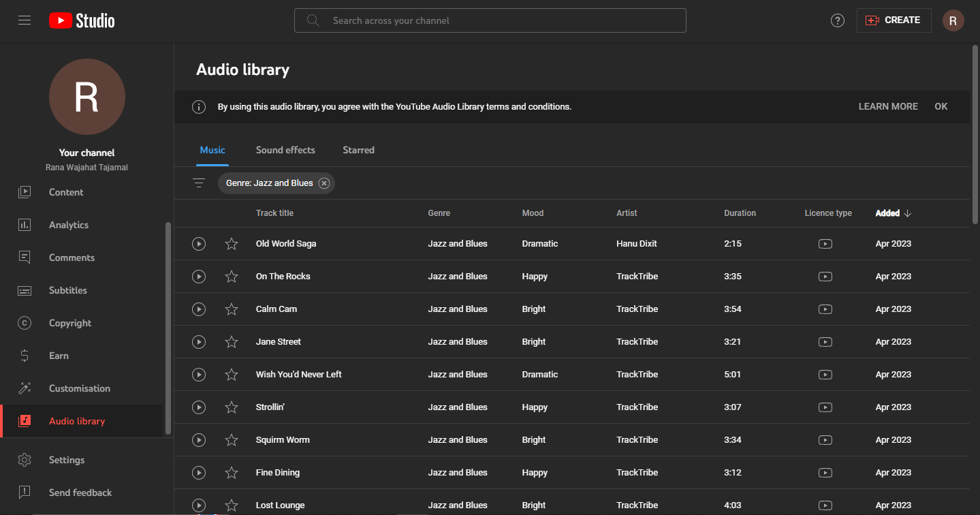Screen dimensions: 980x515
Task: Star the track Calm Cam
Action: click(x=232, y=309)
